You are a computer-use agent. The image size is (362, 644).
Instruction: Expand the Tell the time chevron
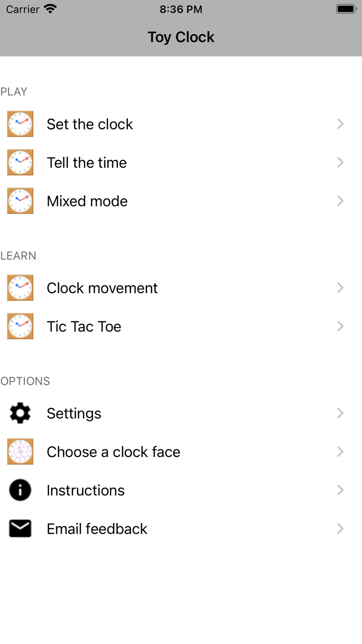(x=340, y=163)
